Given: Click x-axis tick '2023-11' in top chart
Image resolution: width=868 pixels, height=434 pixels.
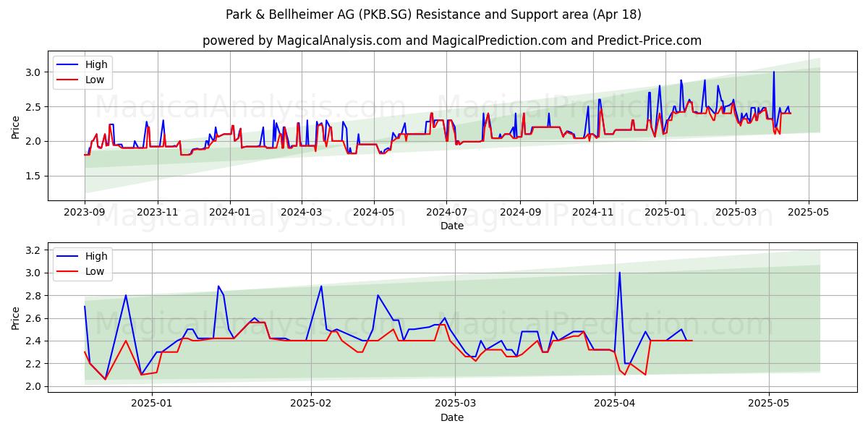Looking at the screenshot, I should [158, 212].
